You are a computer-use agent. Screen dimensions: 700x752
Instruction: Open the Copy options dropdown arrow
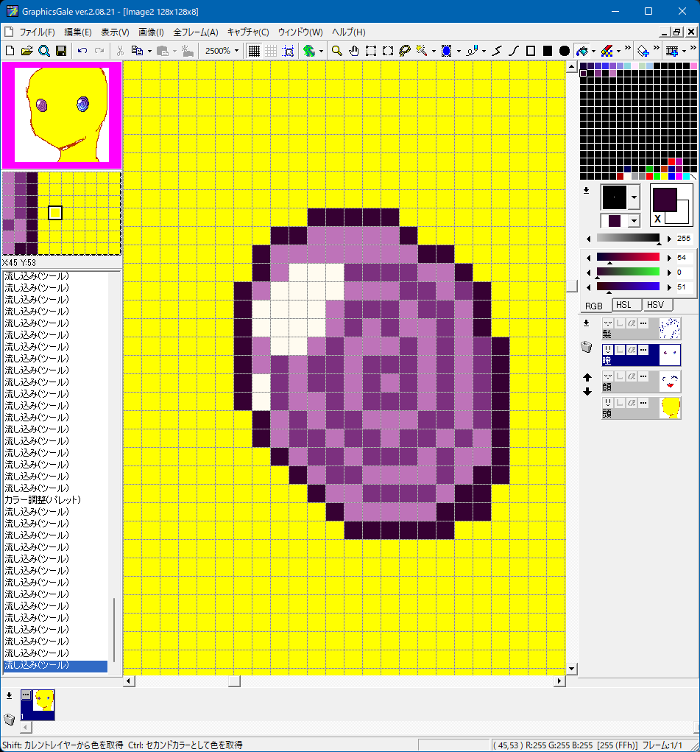click(149, 51)
